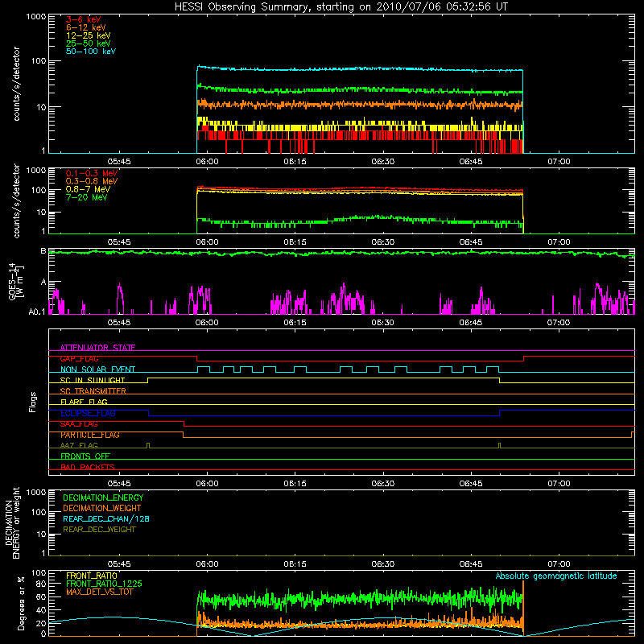Click the 'Degrees or %' axis title

click(x=22, y=603)
